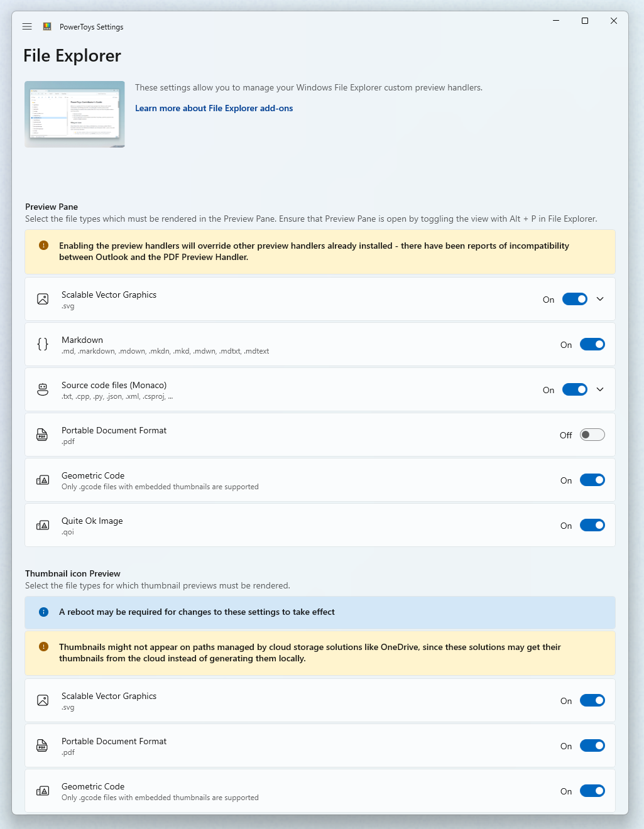
Task: Click the PDF document icon in Preview Pane
Action: 42,435
